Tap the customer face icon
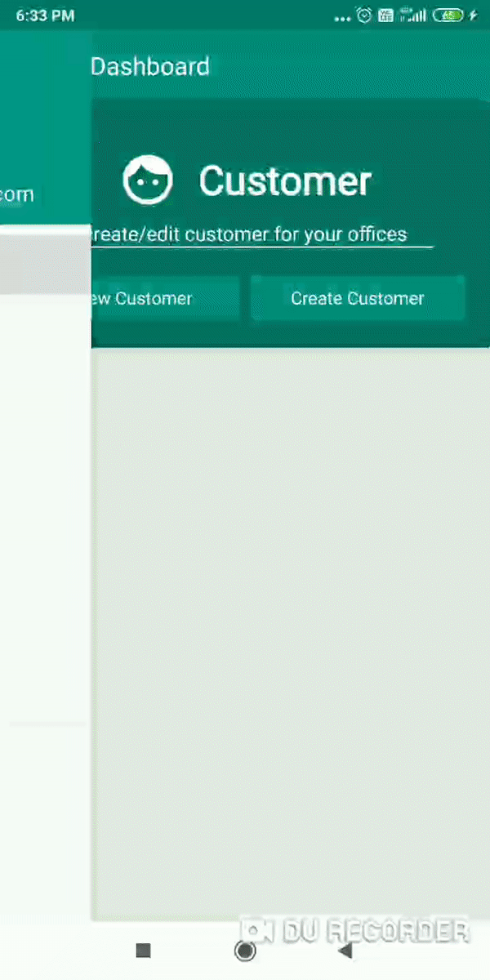Image resolution: width=490 pixels, height=980 pixels. coord(148,180)
